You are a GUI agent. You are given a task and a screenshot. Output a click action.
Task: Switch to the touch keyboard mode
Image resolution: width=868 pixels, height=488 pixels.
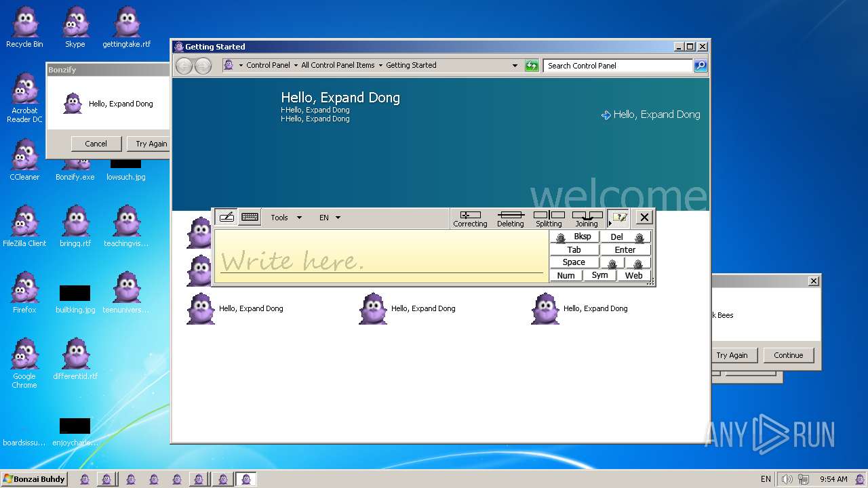250,218
